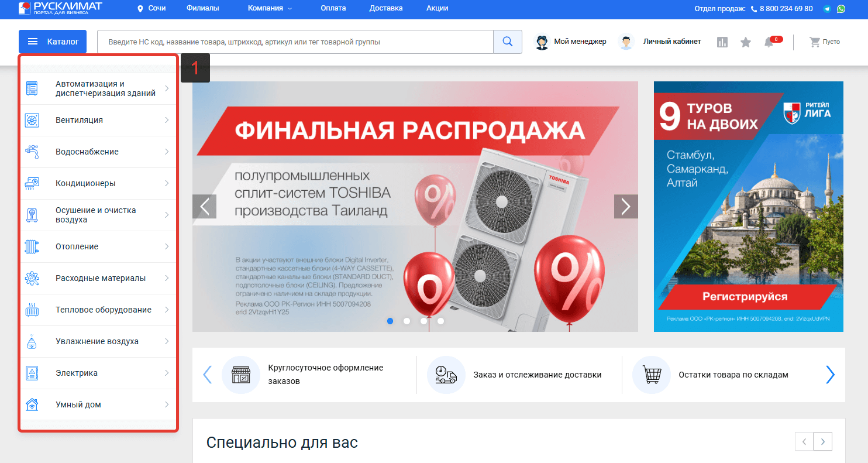The height and width of the screenshot is (463, 868).
Task: Toggle the Каталог button
Action: point(53,42)
